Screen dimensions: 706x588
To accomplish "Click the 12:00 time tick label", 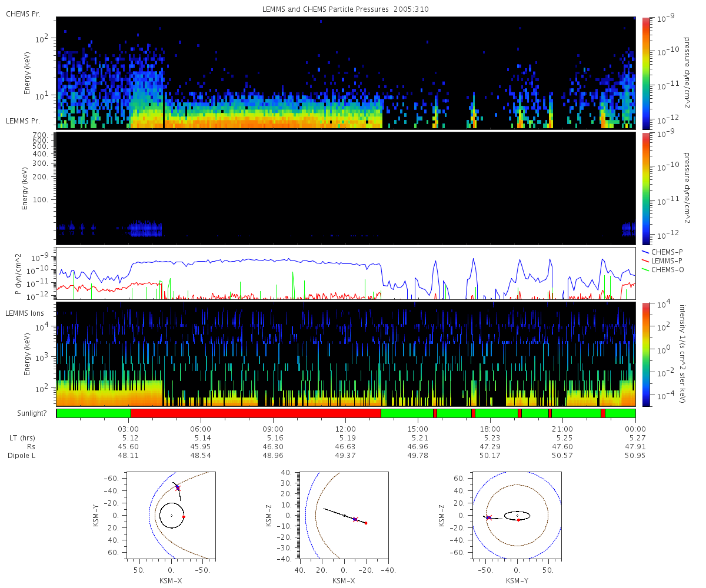I will [x=346, y=429].
